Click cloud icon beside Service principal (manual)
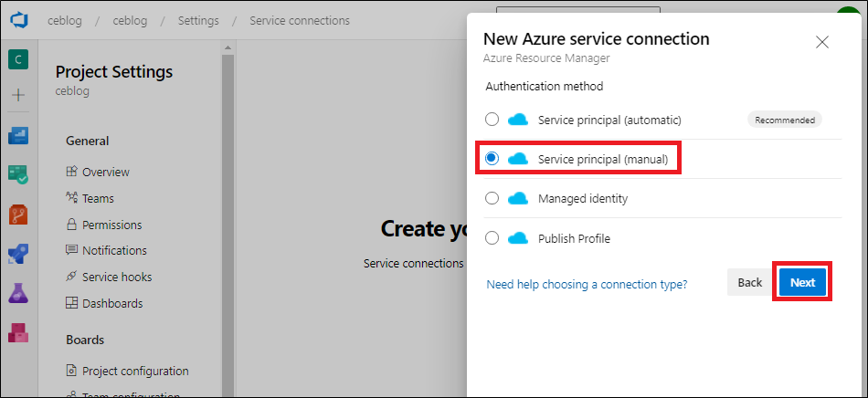The height and width of the screenshot is (398, 868). coord(518,159)
